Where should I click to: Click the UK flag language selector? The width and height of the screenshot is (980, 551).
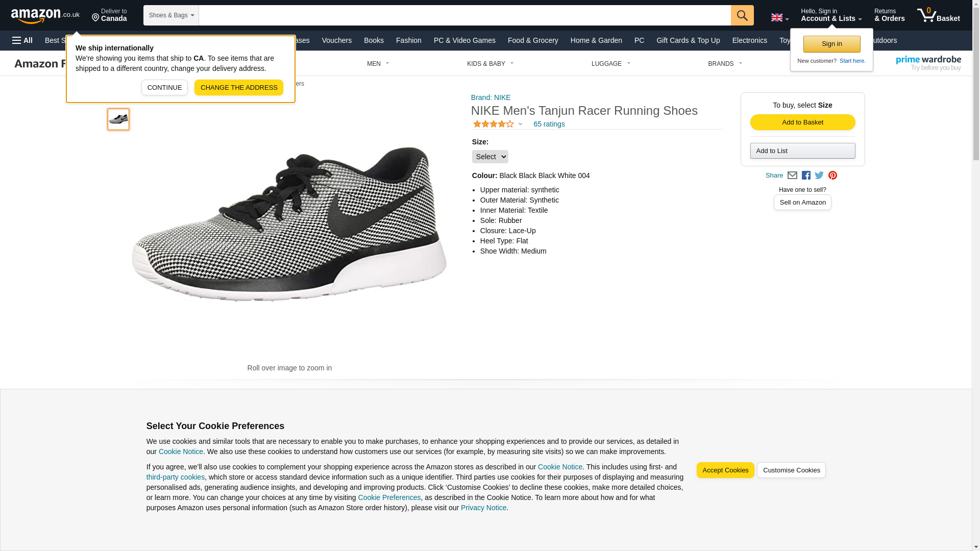(779, 17)
